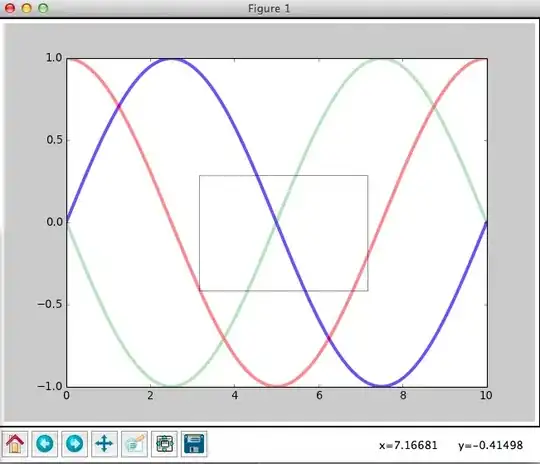The height and width of the screenshot is (464, 540).
Task: Click the y-axis tick label 0.5
Action: click(x=54, y=140)
